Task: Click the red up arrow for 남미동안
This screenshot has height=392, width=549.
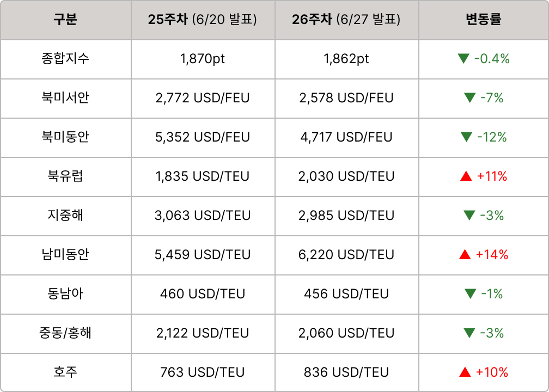Action: point(465,255)
